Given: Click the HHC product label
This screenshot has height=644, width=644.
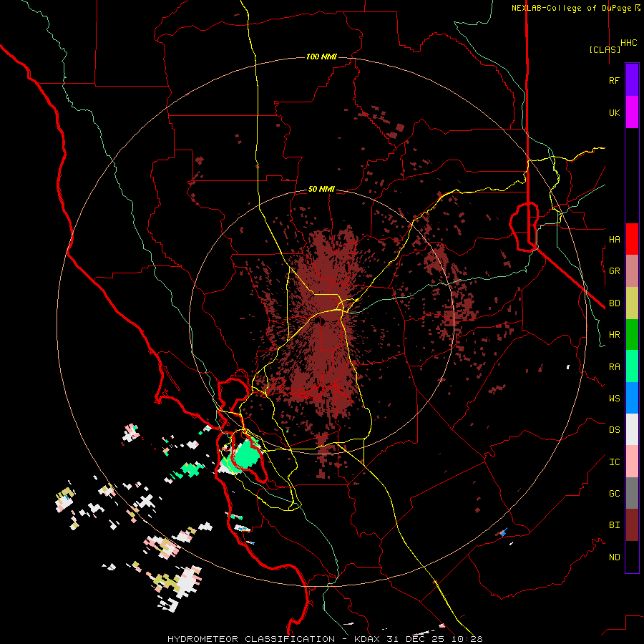Looking at the screenshot, I should pos(629,43).
